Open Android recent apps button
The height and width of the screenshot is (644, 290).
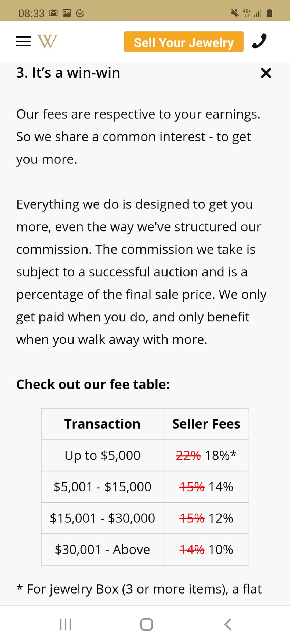click(x=65, y=624)
